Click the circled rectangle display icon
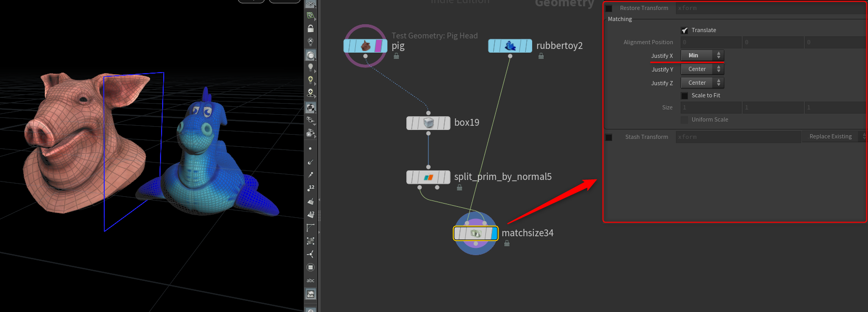Viewport: 868px width, 312px height. [x=311, y=267]
